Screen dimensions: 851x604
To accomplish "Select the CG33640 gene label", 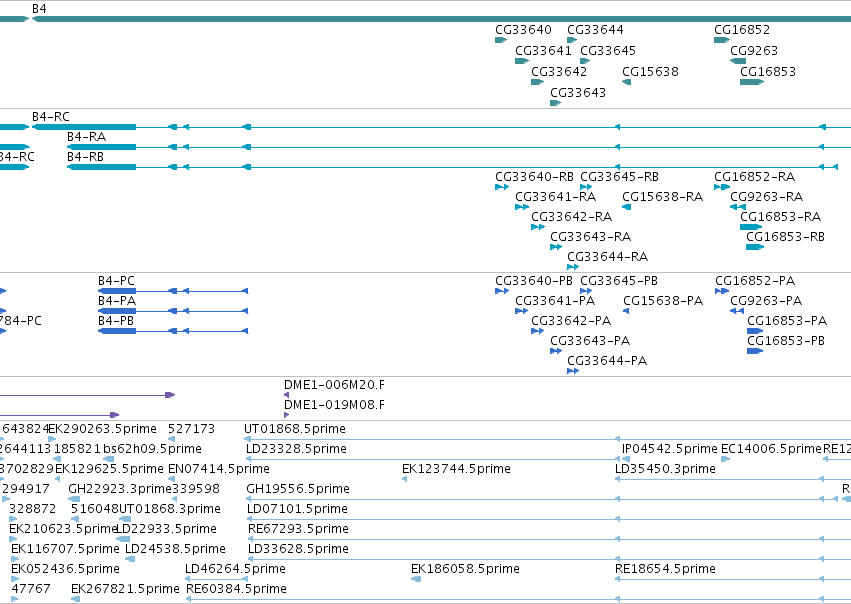I will [x=523, y=30].
